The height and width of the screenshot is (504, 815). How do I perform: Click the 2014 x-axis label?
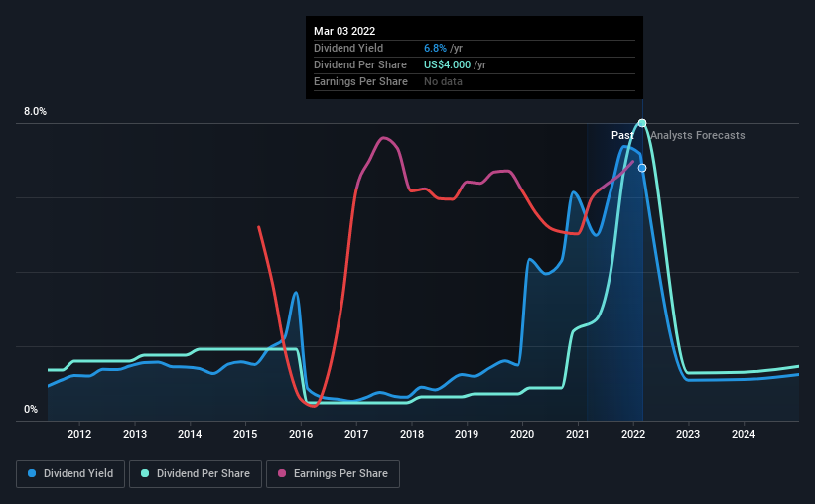tap(190, 434)
